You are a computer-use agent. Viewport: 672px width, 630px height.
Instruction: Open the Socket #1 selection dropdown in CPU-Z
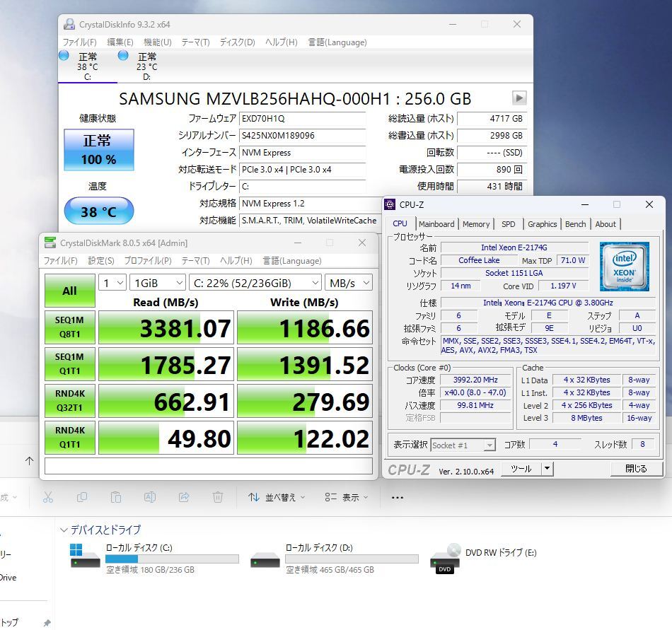[x=463, y=445]
